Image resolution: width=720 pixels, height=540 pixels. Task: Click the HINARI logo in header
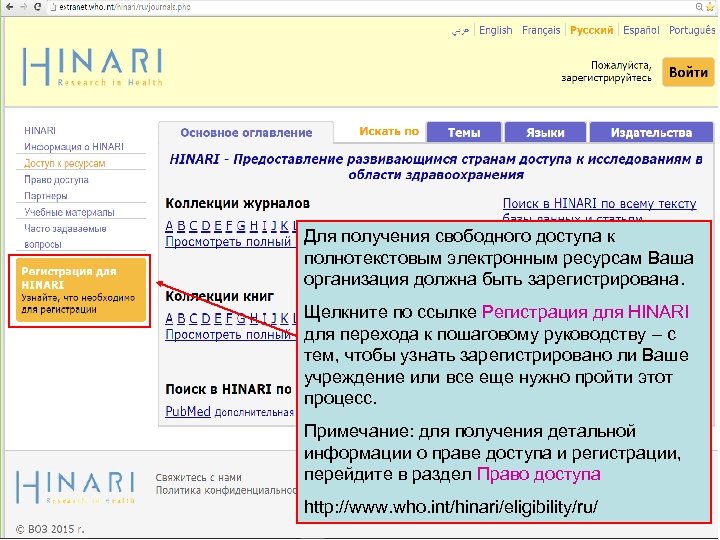tap(92, 67)
